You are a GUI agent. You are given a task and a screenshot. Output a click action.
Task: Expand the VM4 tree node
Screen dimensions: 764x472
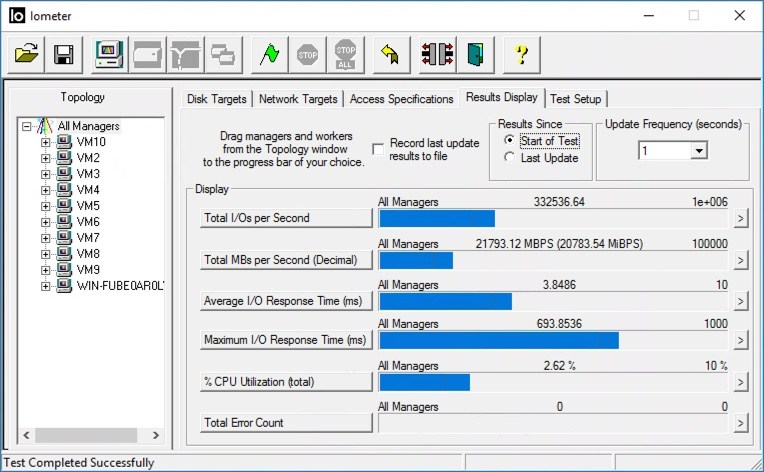(45, 190)
